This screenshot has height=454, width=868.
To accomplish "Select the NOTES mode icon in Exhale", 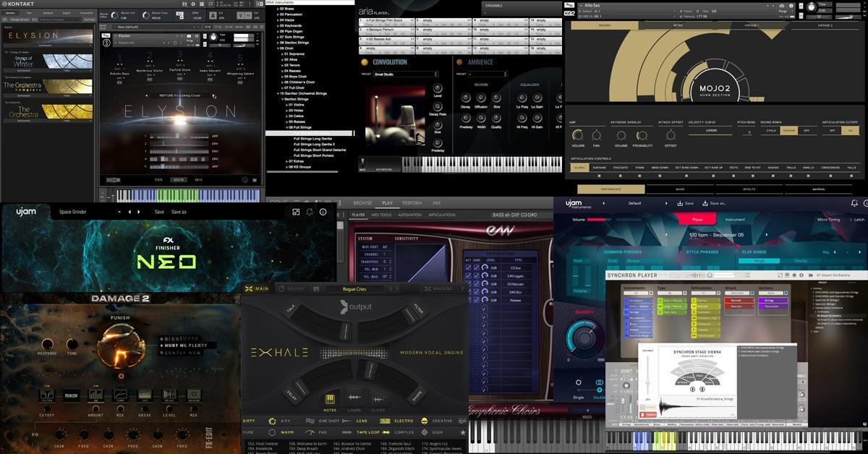I will point(329,398).
